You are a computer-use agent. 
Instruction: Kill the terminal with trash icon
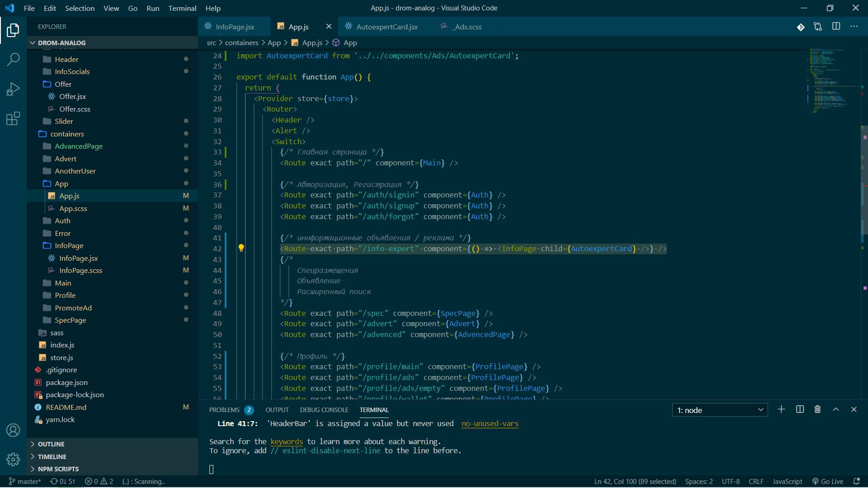tap(817, 409)
